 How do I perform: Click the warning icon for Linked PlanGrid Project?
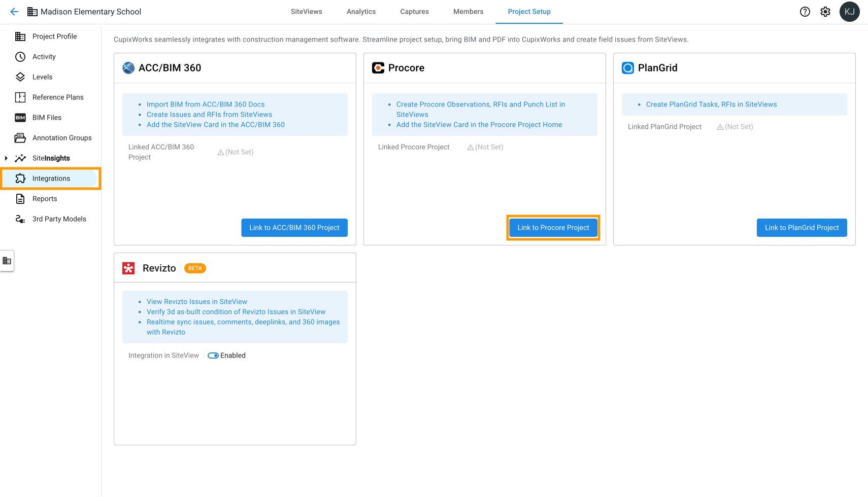(720, 127)
